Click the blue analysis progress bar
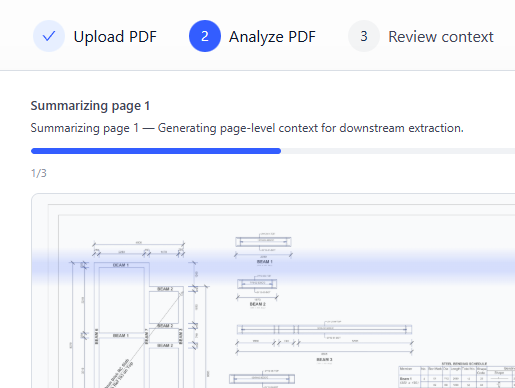This screenshot has width=515, height=388. (x=273, y=151)
